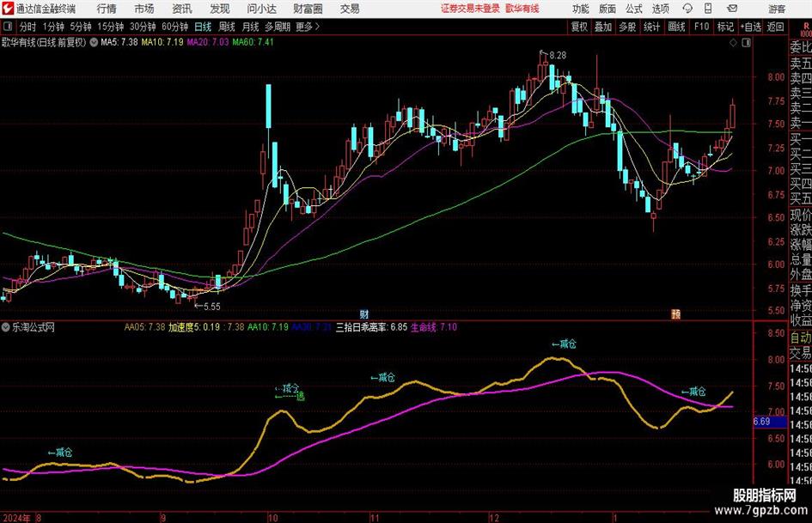Click the MA60: 7.41 value
812x523 pixels.
coord(253,42)
